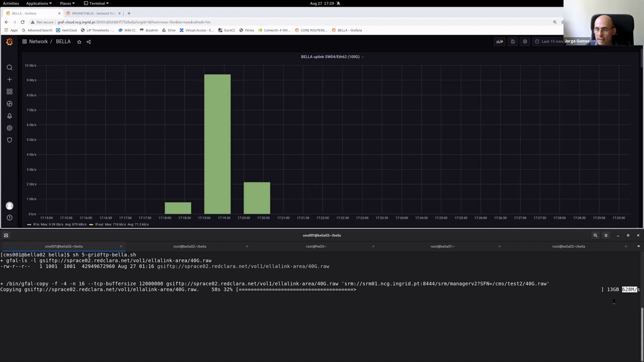
Task: Open the terminal hamburger menu
Action: (606, 235)
